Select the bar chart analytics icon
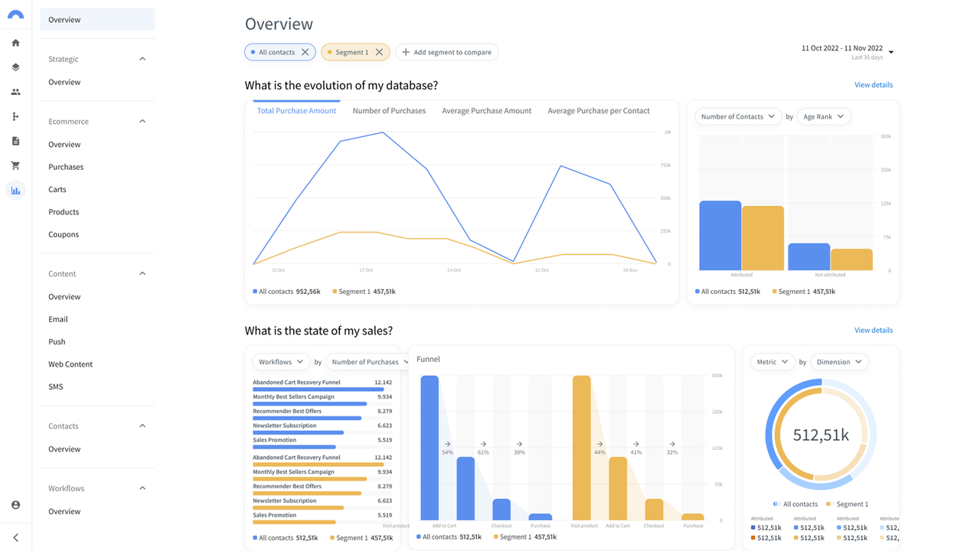The image size is (980, 551). [15, 190]
